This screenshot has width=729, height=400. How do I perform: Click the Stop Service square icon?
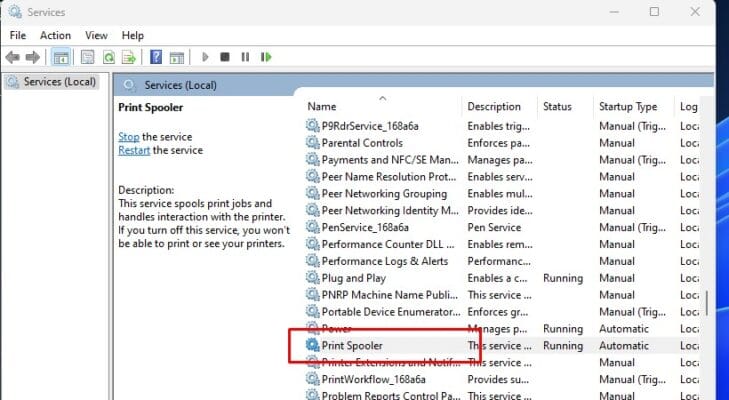[x=225, y=57]
